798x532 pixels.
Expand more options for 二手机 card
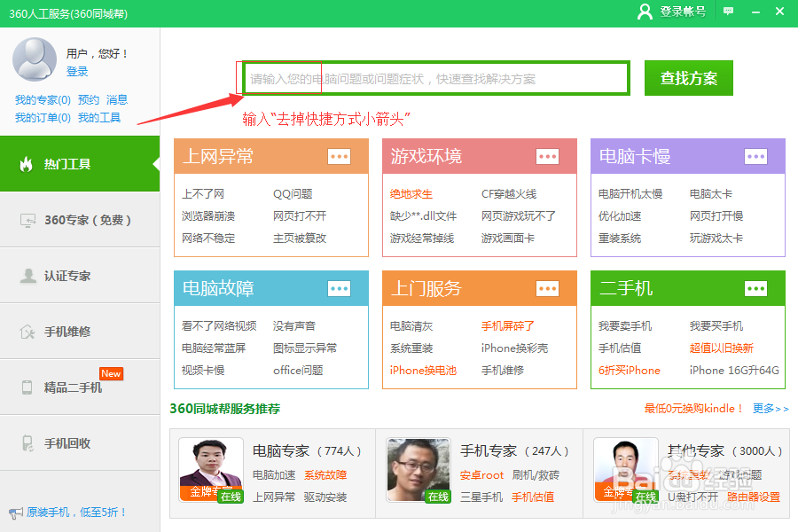tap(755, 289)
